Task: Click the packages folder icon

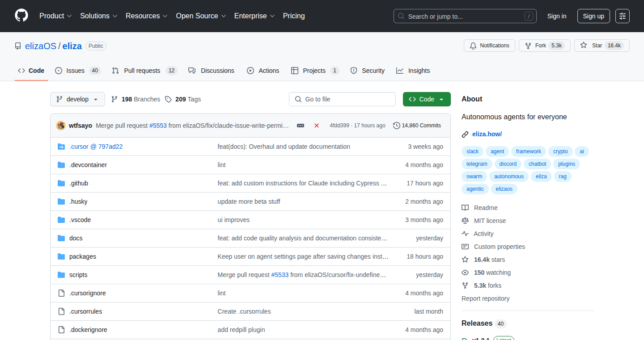Action: pyautogui.click(x=61, y=256)
